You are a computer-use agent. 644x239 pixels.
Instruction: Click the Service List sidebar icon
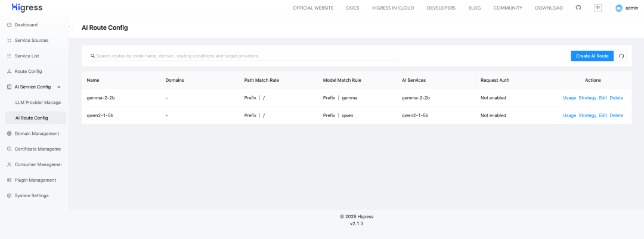[10, 56]
